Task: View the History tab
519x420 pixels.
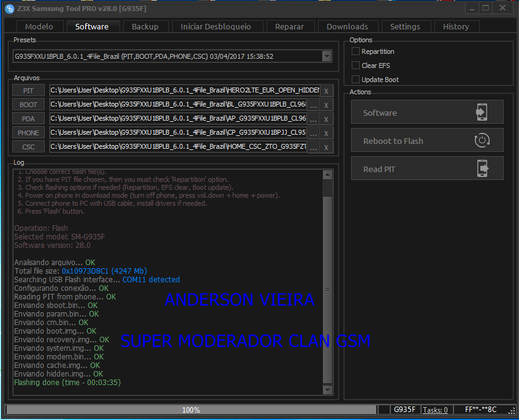Action: tap(456, 26)
